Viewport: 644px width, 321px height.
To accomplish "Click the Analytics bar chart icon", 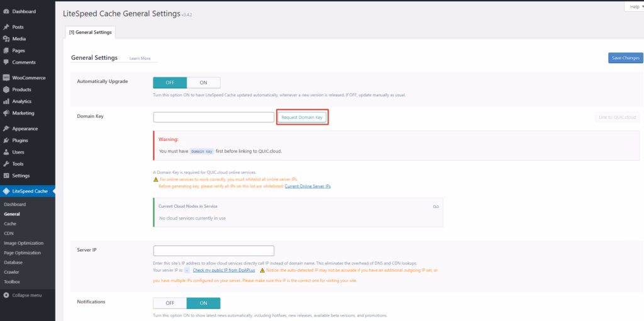I will (6, 101).
